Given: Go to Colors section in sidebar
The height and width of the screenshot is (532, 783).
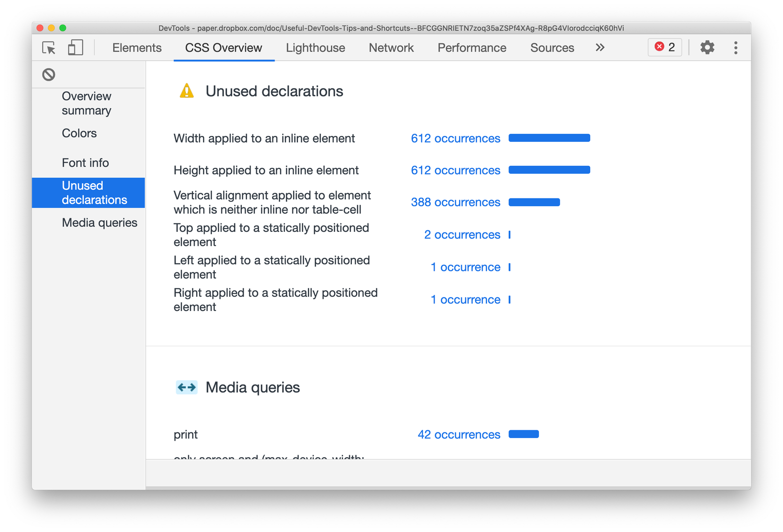Looking at the screenshot, I should [x=79, y=133].
